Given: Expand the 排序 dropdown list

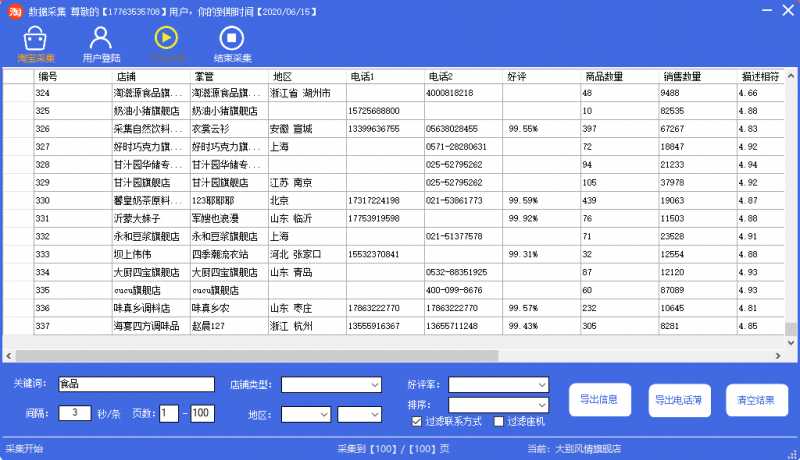Looking at the screenshot, I should pyautogui.click(x=499, y=405).
